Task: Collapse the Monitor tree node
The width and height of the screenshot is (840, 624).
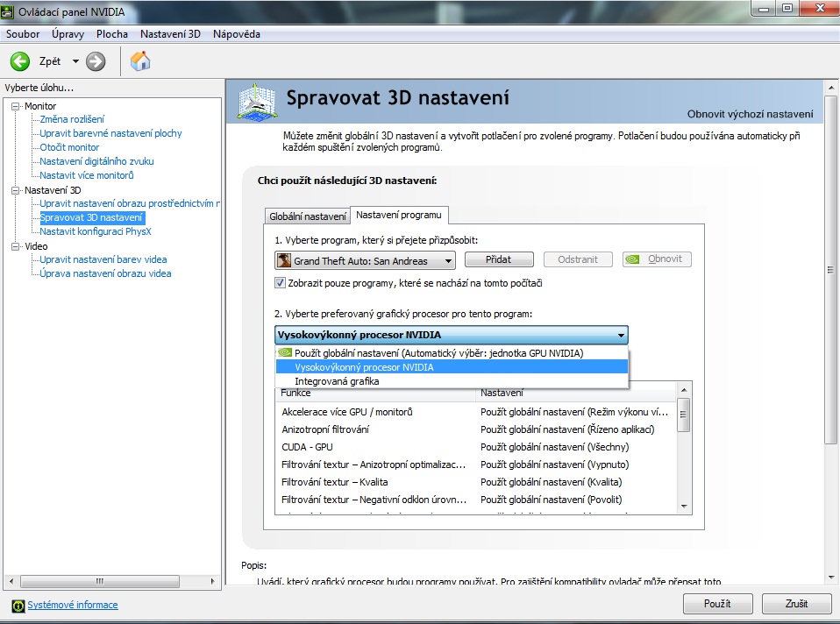Action: pyautogui.click(x=16, y=106)
